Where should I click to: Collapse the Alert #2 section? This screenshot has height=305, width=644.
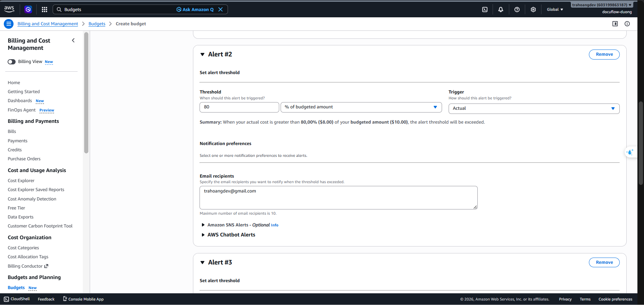click(x=202, y=54)
